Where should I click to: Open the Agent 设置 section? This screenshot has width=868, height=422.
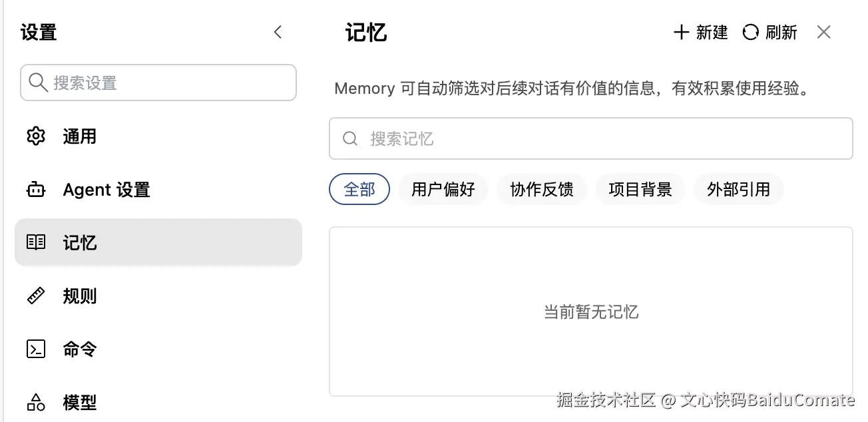pos(158,190)
